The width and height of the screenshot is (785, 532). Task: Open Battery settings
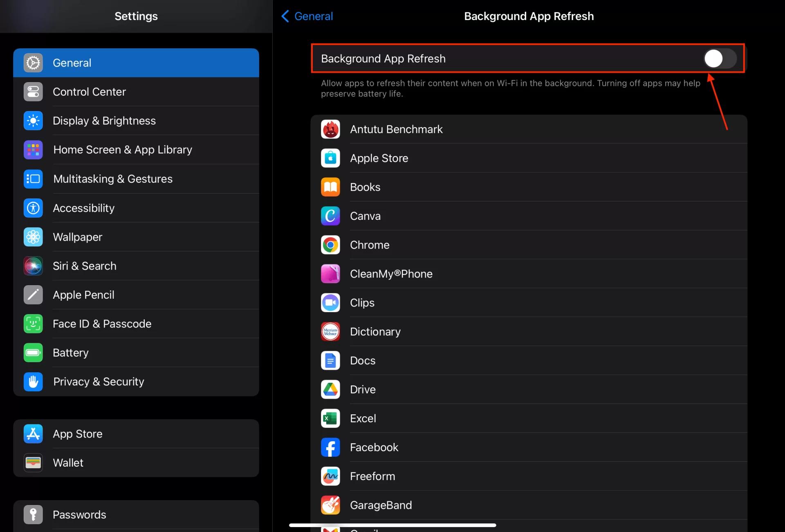[136, 353]
